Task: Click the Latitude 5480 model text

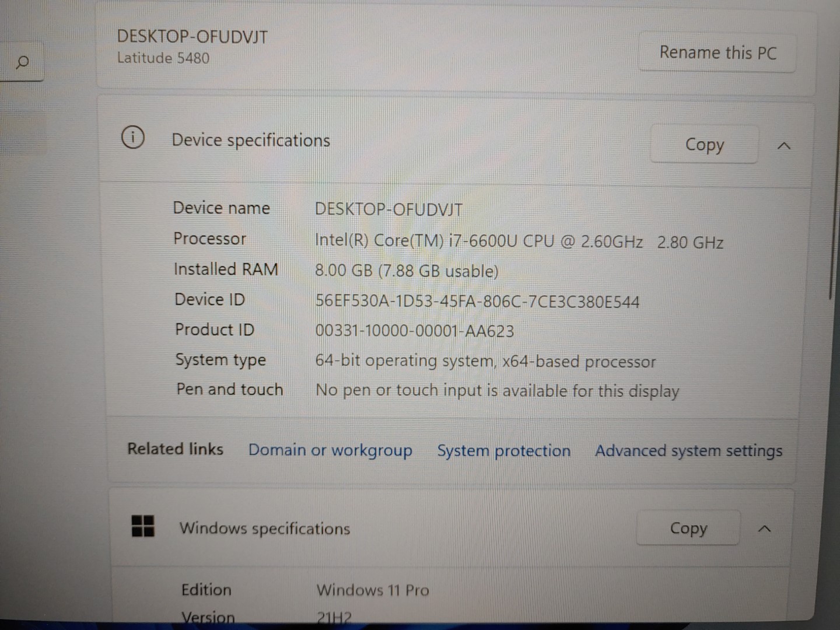Action: coord(163,58)
